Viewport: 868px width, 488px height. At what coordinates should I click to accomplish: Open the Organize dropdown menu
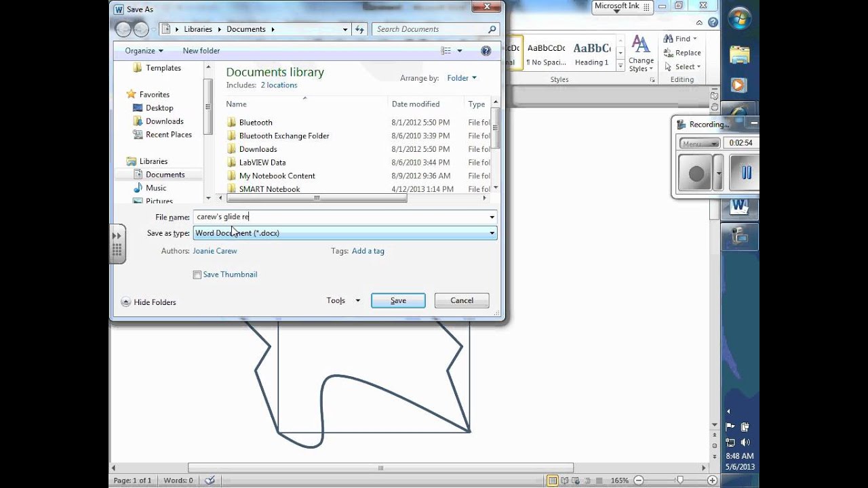click(x=144, y=51)
